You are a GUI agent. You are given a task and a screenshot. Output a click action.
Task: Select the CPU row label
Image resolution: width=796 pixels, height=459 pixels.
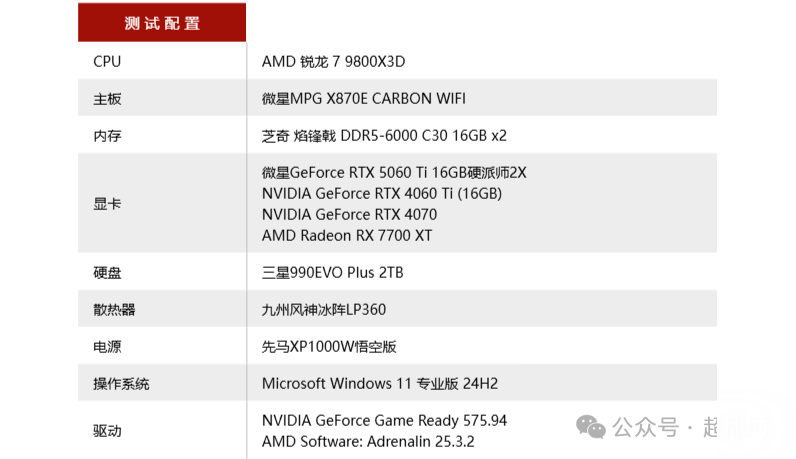pyautogui.click(x=107, y=61)
